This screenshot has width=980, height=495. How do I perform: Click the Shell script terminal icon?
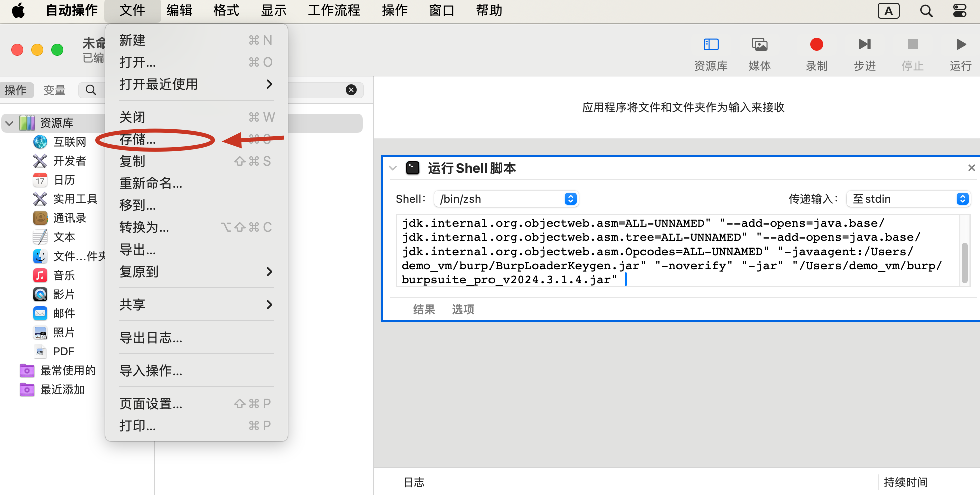click(413, 168)
